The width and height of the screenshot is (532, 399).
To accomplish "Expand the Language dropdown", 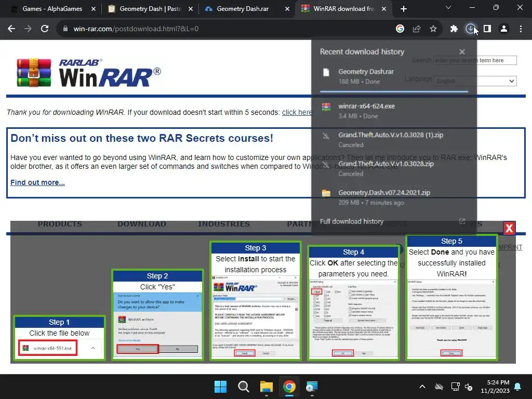I will [475, 81].
